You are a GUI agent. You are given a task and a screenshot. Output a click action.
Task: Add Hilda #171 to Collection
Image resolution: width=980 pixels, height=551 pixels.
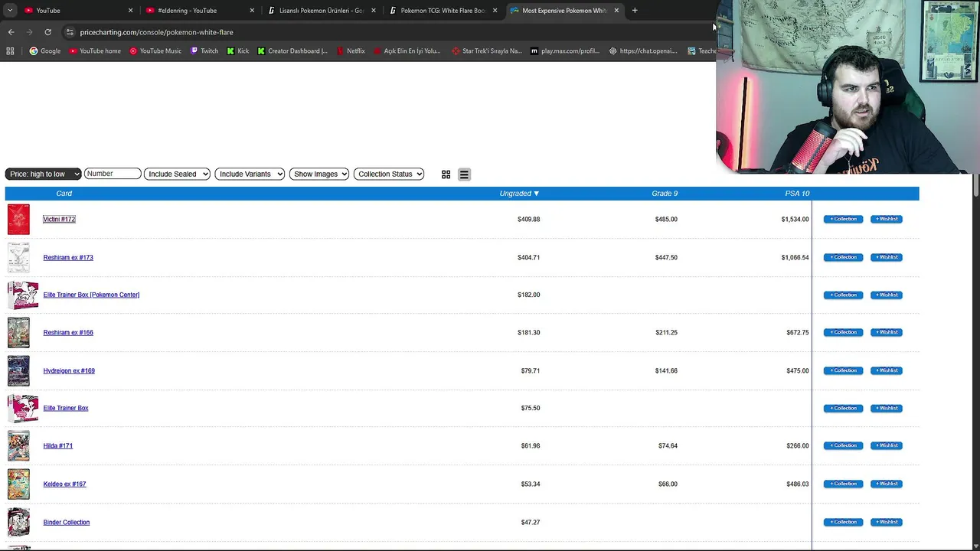(x=843, y=445)
